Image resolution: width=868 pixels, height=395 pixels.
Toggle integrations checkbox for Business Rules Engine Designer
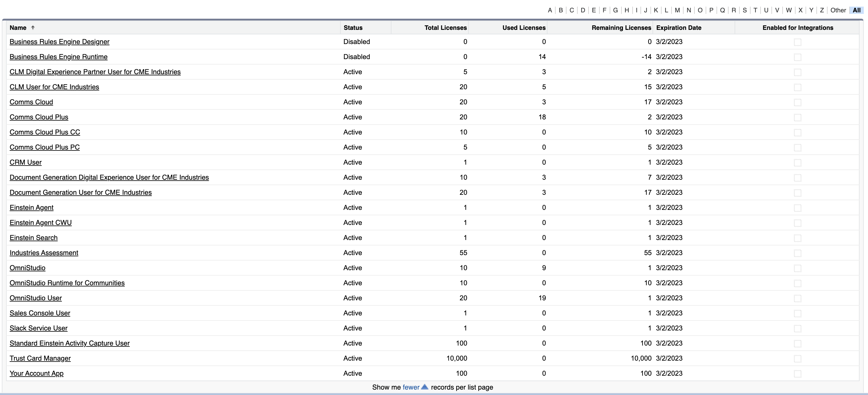point(797,42)
